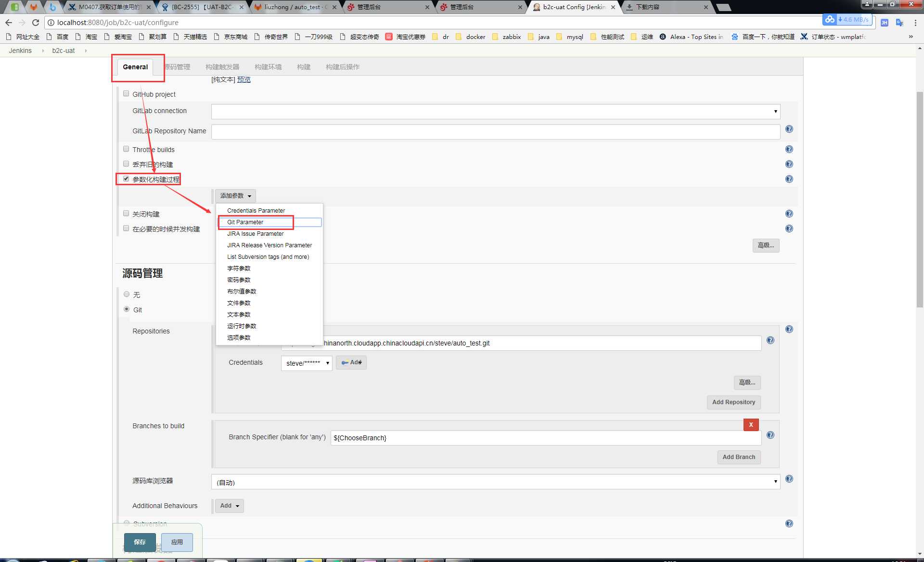Choose Git Parameter menu item
Viewport: 924px width, 562px height.
coord(269,222)
